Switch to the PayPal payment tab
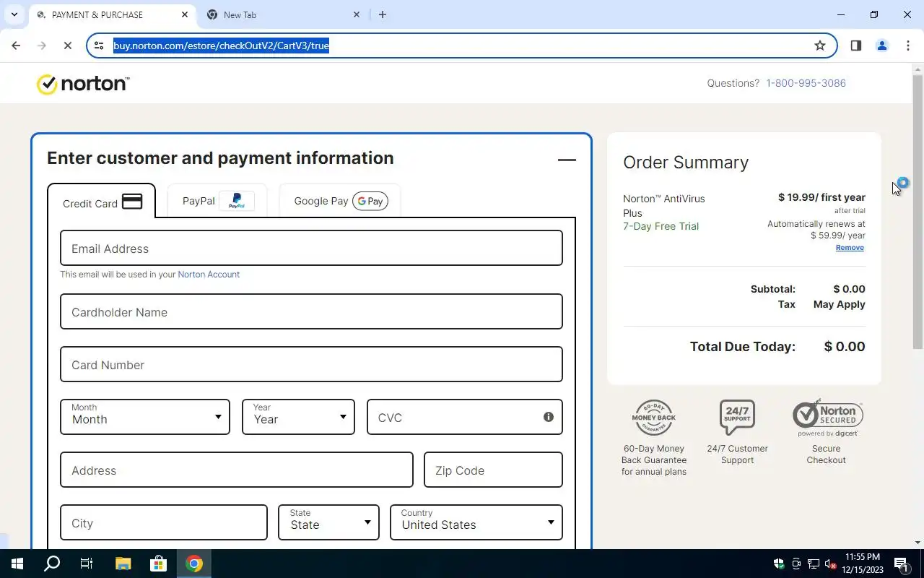Image resolution: width=924 pixels, height=578 pixels. [x=217, y=201]
